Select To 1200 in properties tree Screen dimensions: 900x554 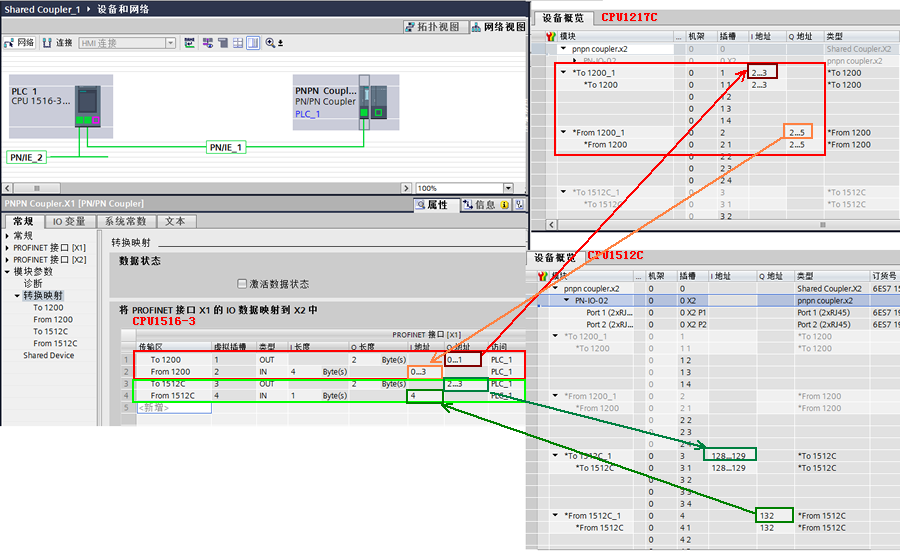point(48,308)
